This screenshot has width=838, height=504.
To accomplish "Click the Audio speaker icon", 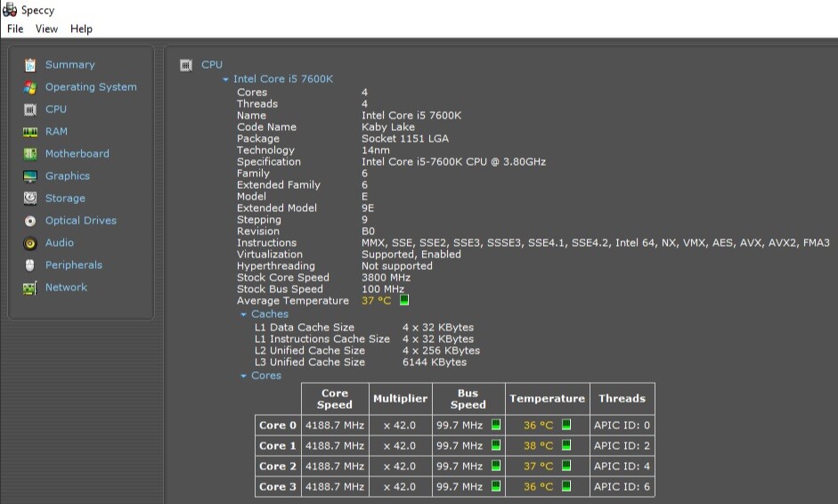I will pyautogui.click(x=30, y=243).
